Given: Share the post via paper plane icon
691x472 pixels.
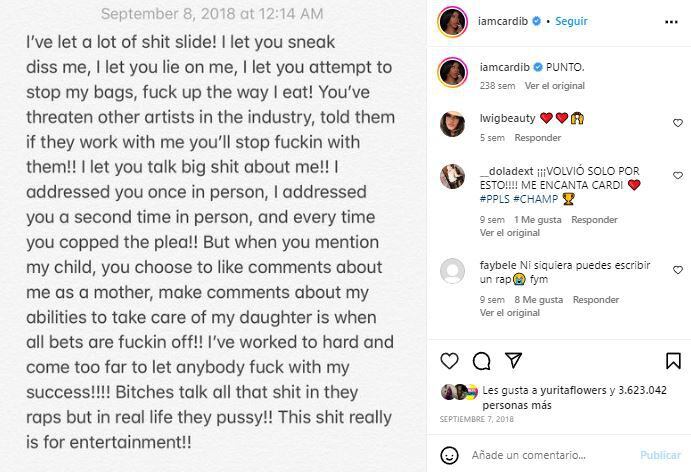Looking at the screenshot, I should 512,360.
